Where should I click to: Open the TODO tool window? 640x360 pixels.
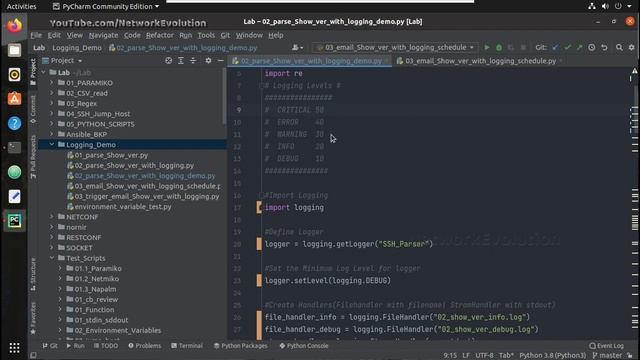pos(106,346)
